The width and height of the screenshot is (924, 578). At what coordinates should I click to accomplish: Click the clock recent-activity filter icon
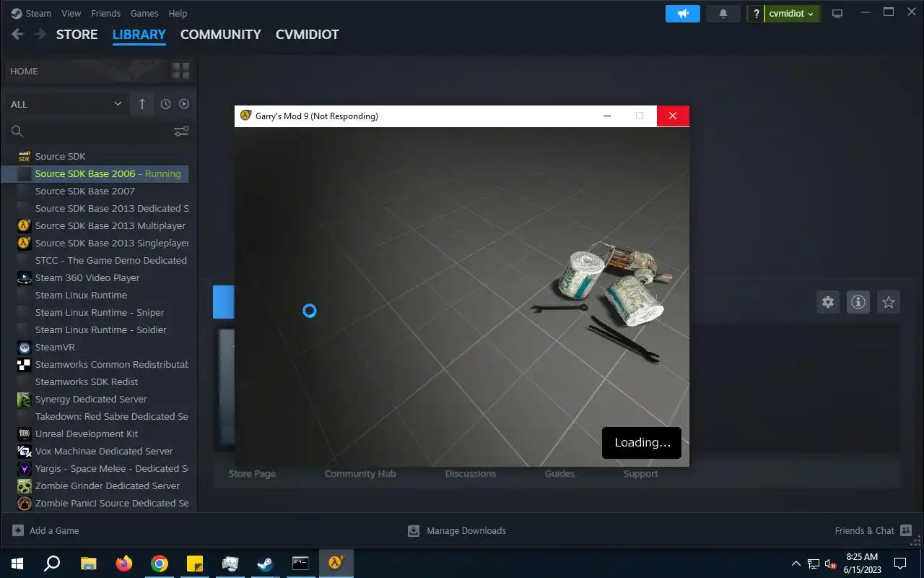(165, 104)
